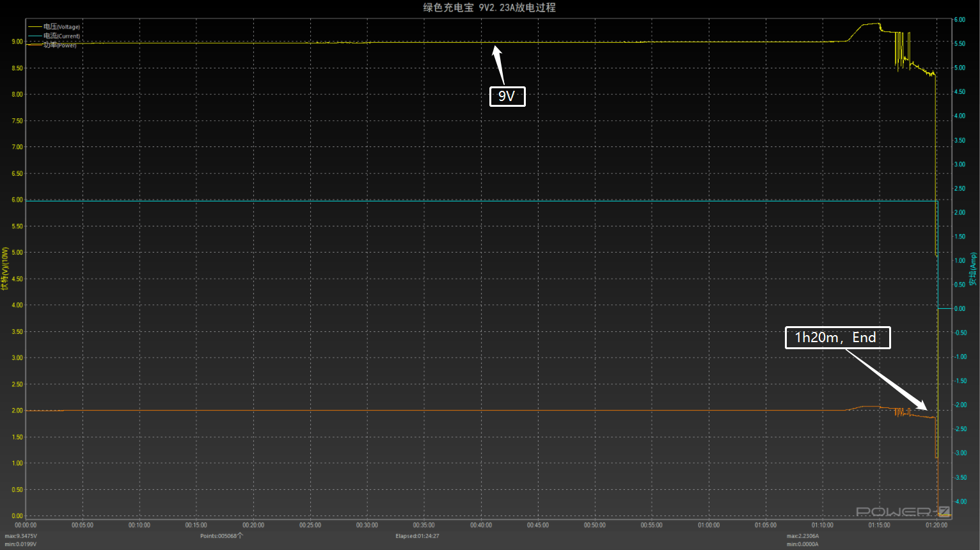Click the 7.00 tick on the left voltage axis
Viewport: 980px width, 550px height.
[x=17, y=147]
